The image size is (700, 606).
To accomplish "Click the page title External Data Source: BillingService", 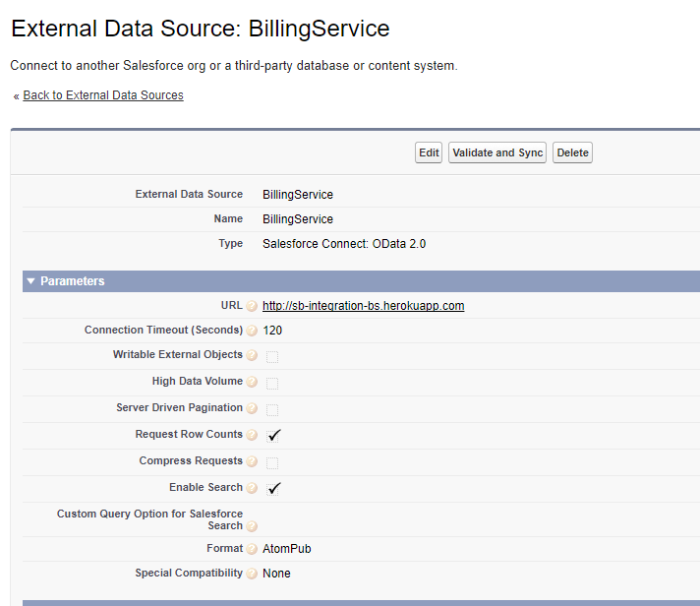I will (201, 29).
